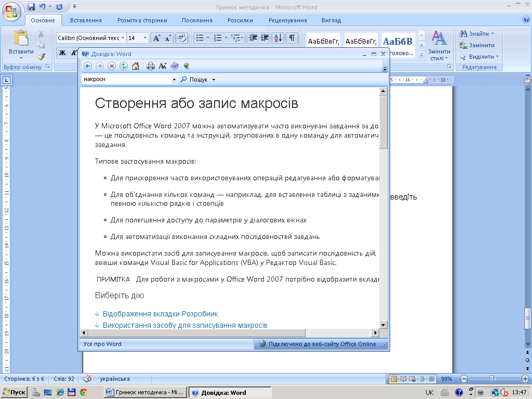This screenshot has height=399, width=532.
Task: Copy selection using the Copy icon
Action: point(41,45)
